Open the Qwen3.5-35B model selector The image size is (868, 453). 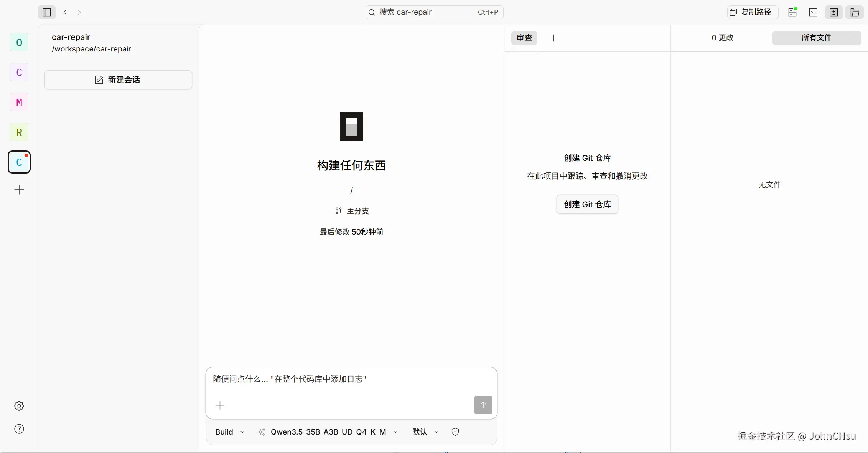(328, 432)
